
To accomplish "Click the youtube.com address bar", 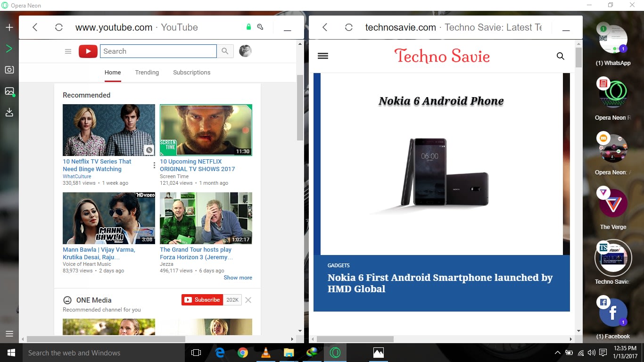I will (x=137, y=27).
